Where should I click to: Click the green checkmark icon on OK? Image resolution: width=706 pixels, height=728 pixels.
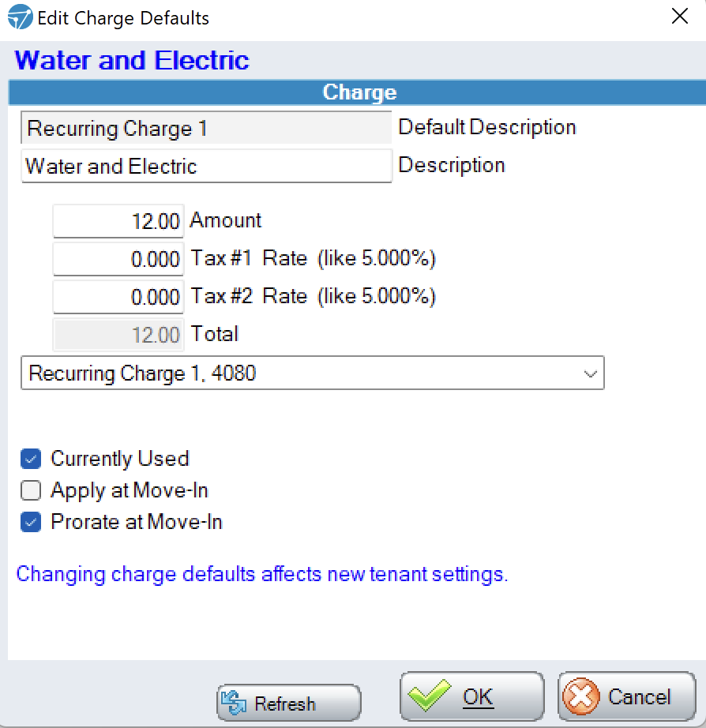click(429, 695)
